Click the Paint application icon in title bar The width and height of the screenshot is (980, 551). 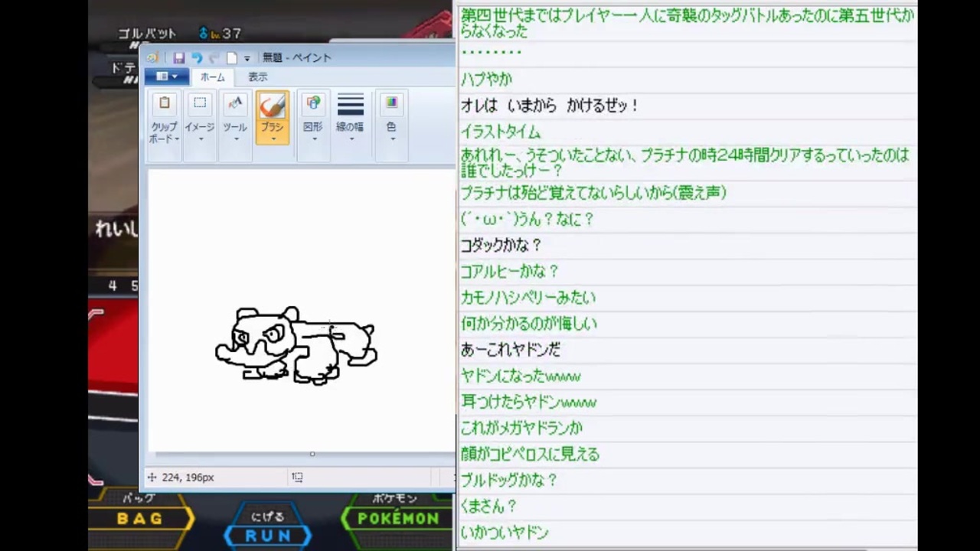152,57
